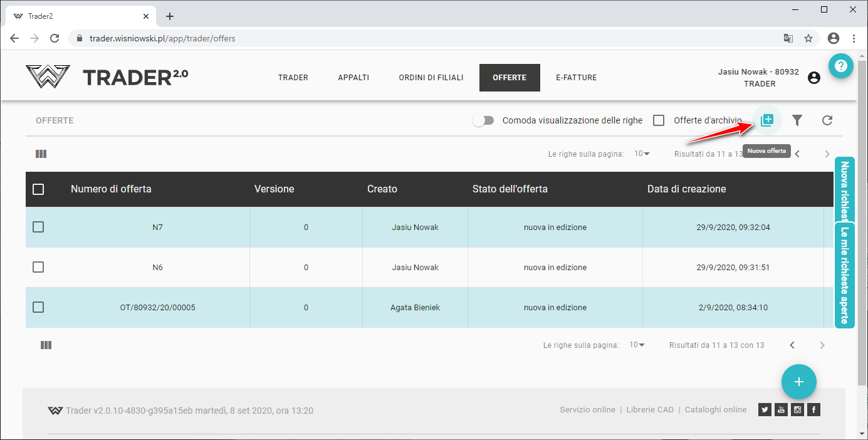
Task: Open the Facebook icon in footer
Action: pyautogui.click(x=813, y=410)
